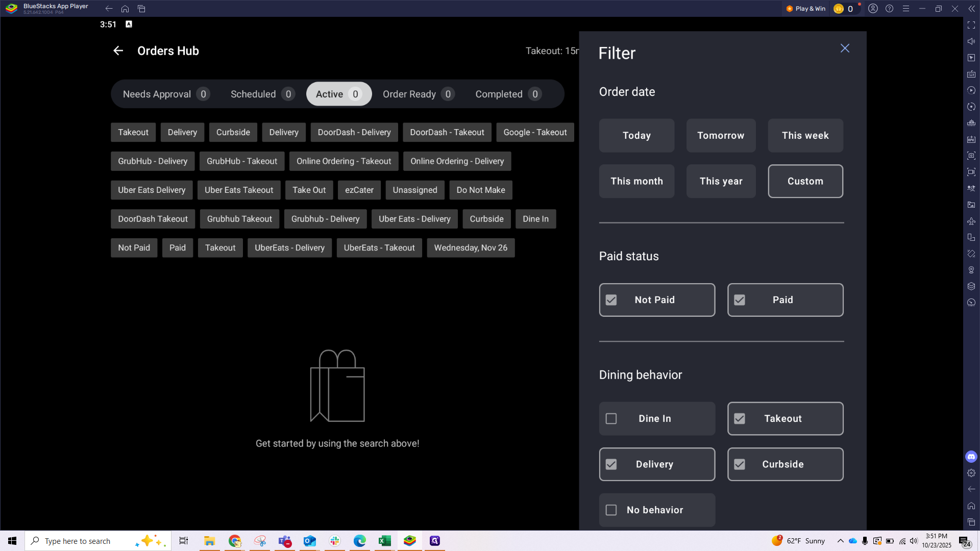
Task: Uncheck the Not Paid checkbox
Action: (611, 300)
